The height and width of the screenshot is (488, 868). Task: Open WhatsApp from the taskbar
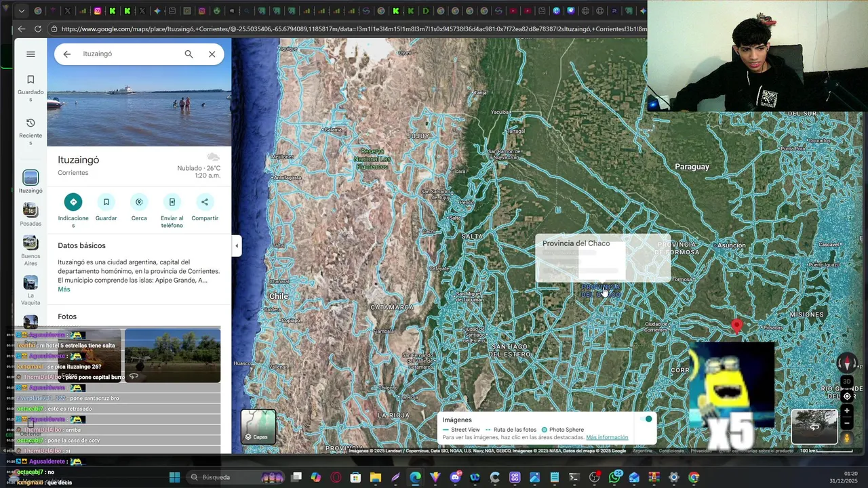pos(614,477)
